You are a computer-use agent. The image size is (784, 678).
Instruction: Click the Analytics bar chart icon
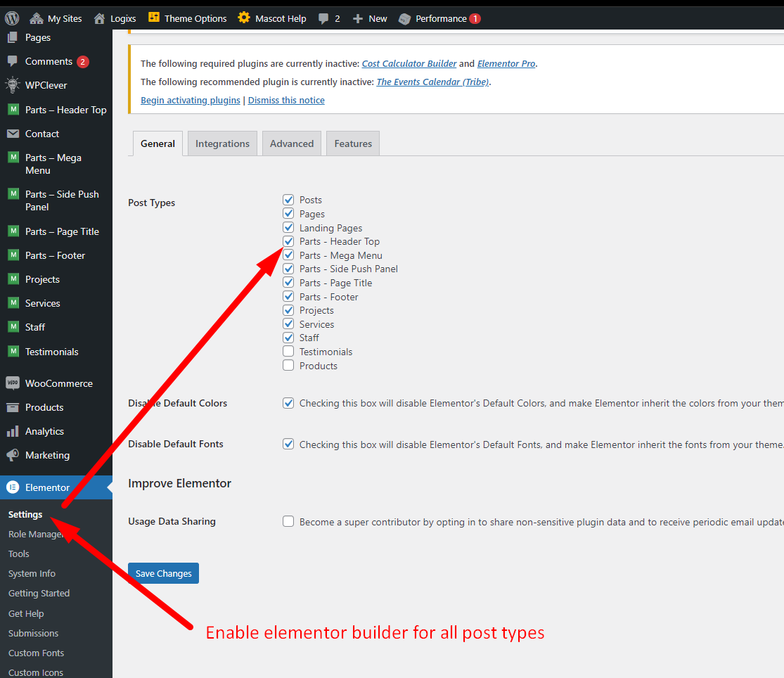[13, 431]
